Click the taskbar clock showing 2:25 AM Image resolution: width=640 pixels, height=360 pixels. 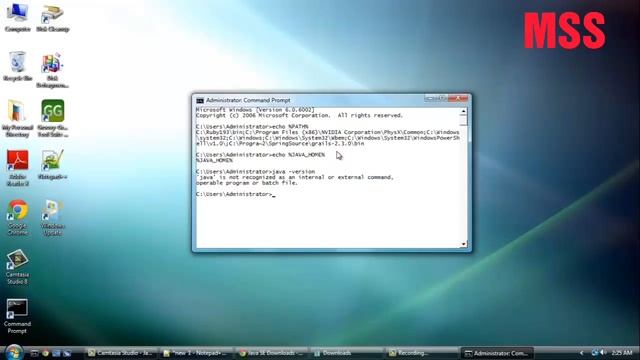622,353
